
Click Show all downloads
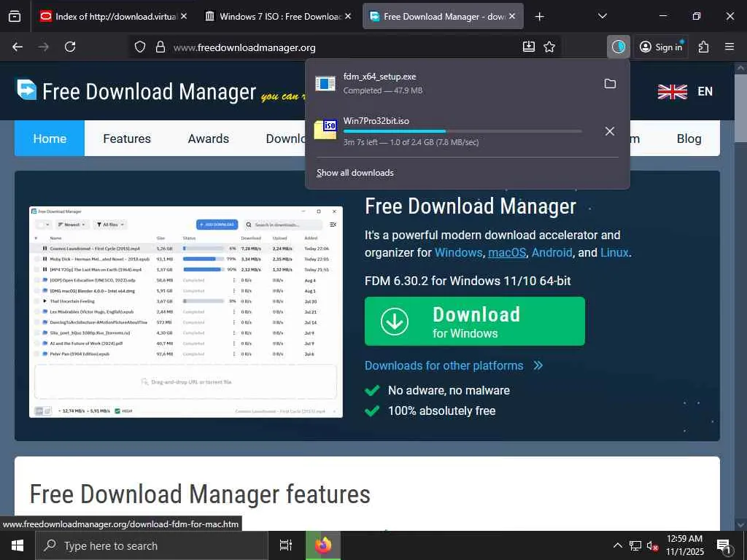point(355,173)
